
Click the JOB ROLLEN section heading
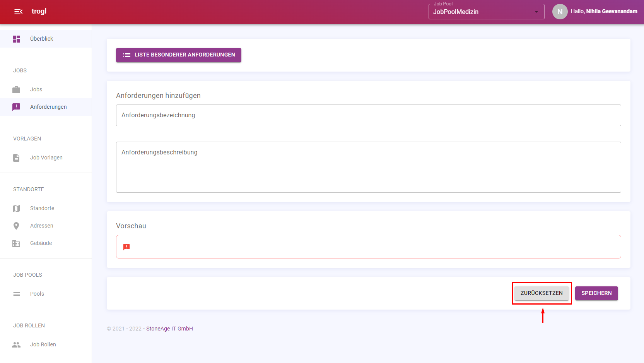pos(29,325)
